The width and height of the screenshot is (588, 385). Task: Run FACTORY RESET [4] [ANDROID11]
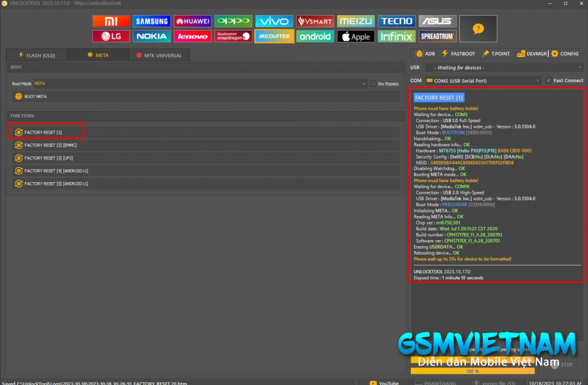(206, 171)
